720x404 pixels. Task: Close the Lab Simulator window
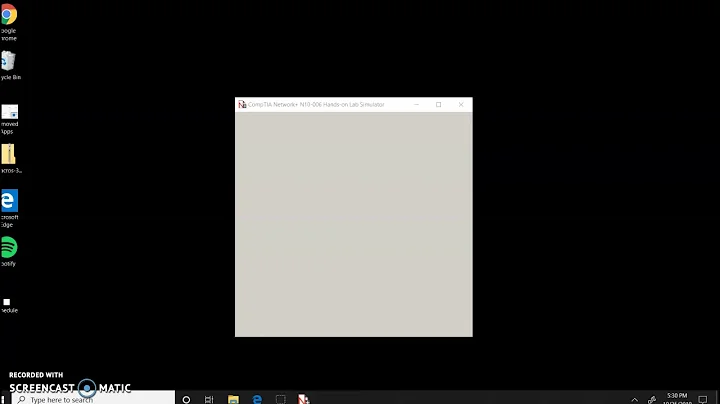pos(461,105)
